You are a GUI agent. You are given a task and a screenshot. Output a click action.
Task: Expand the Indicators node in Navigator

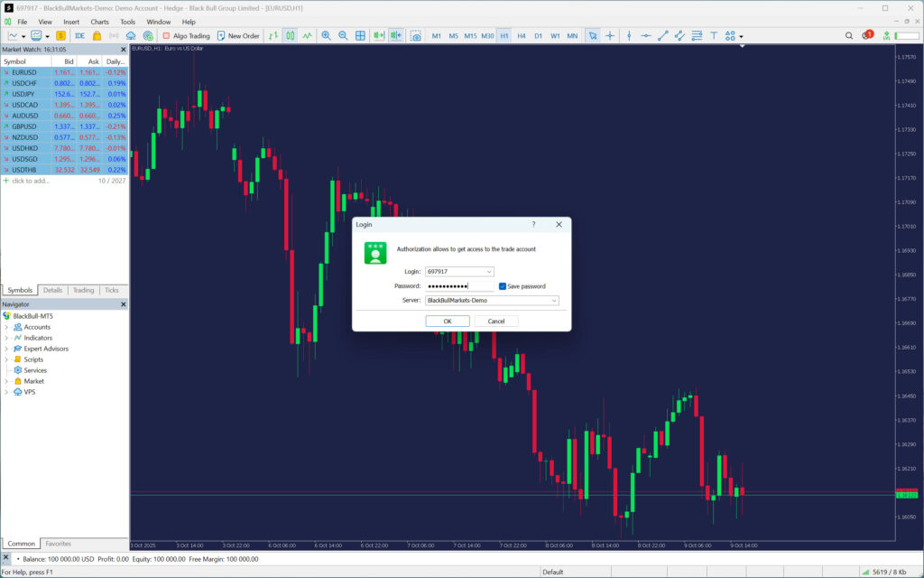(x=6, y=338)
